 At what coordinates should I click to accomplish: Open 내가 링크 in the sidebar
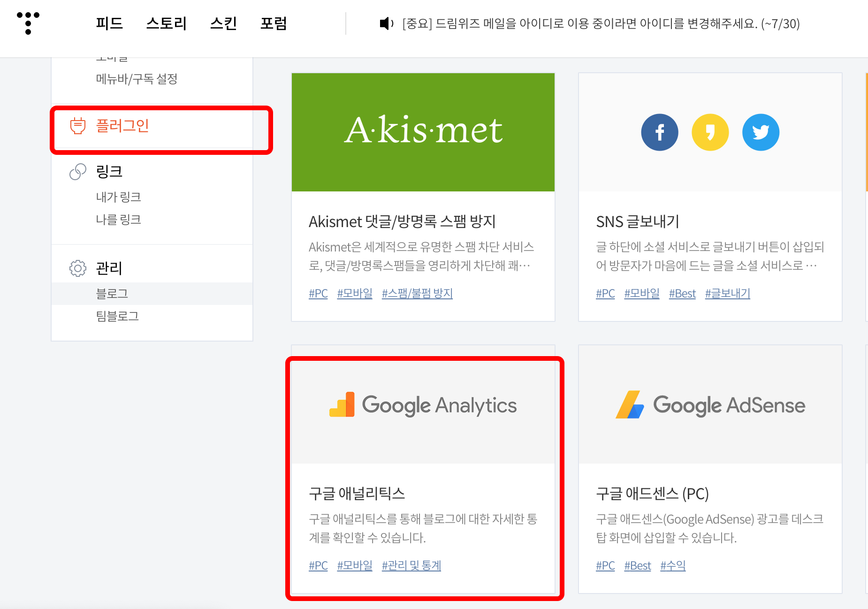[119, 197]
